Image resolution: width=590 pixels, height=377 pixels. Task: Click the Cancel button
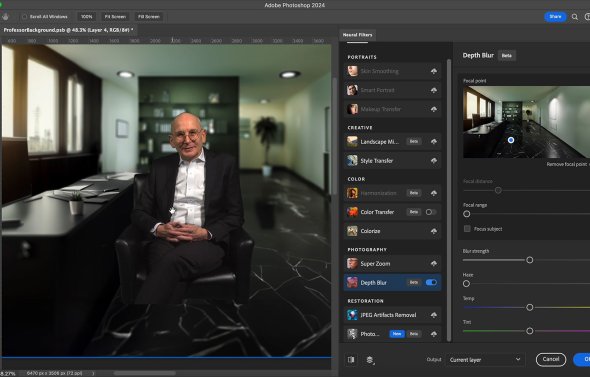pyautogui.click(x=551, y=359)
